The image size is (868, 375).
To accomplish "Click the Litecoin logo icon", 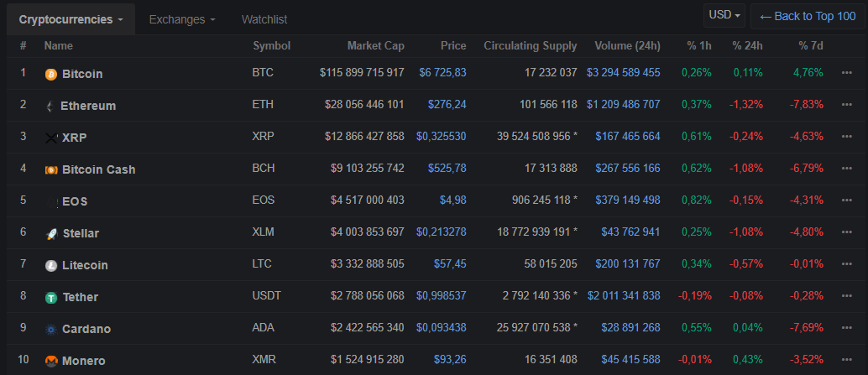I will 51,265.
